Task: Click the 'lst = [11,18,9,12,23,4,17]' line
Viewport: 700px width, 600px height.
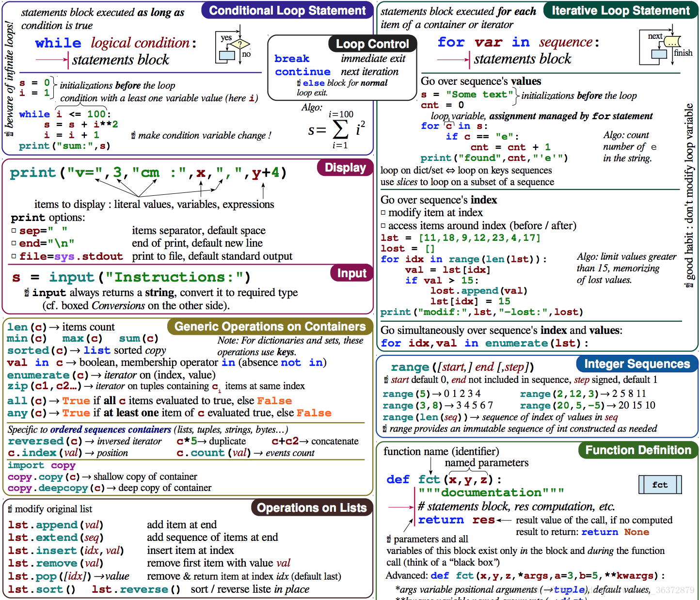Action: 461,238
